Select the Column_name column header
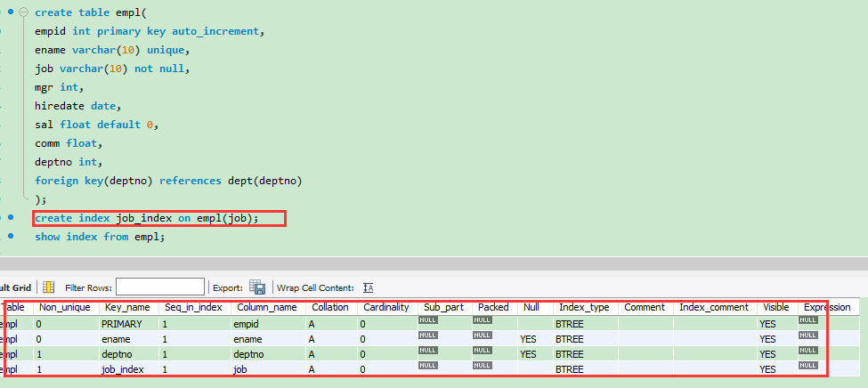Viewport: 868px width, 388px height. coord(268,307)
